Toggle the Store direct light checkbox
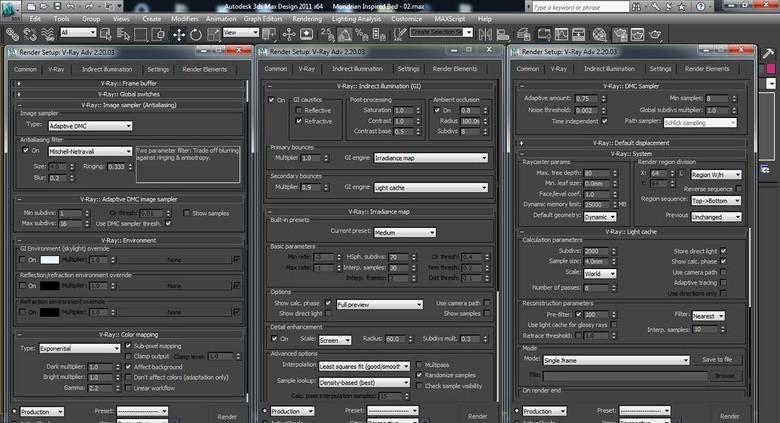780x423 pixels. (723, 251)
